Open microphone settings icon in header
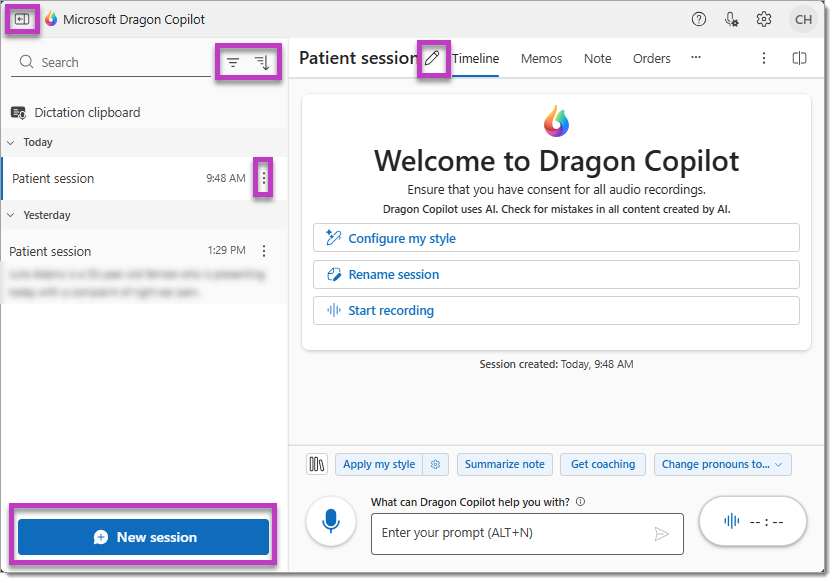This screenshot has height=583, width=835. (732, 19)
